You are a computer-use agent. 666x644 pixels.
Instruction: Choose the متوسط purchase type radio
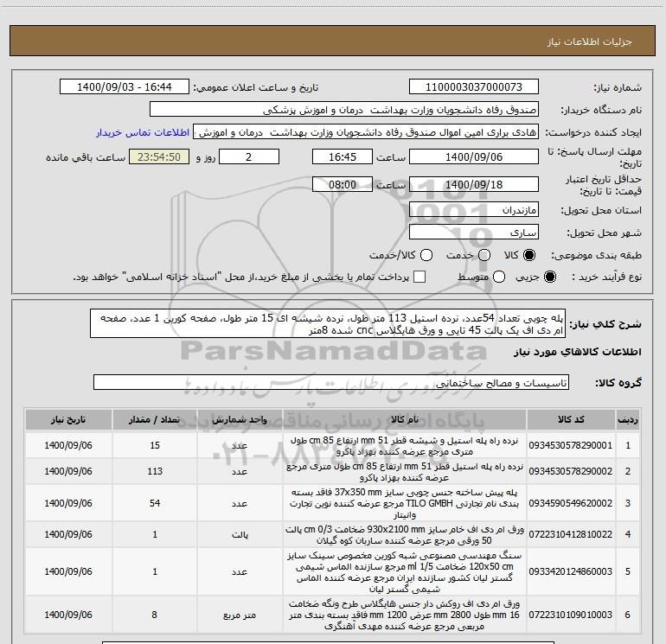[499, 277]
